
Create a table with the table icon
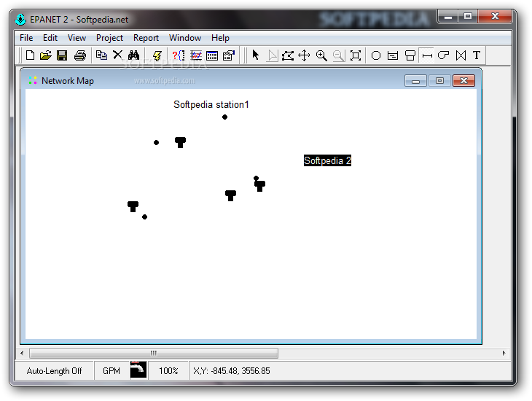(x=212, y=55)
